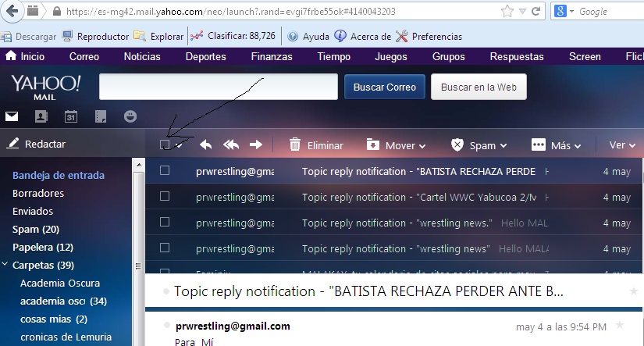Open the Mover dropdown menu

tap(396, 145)
